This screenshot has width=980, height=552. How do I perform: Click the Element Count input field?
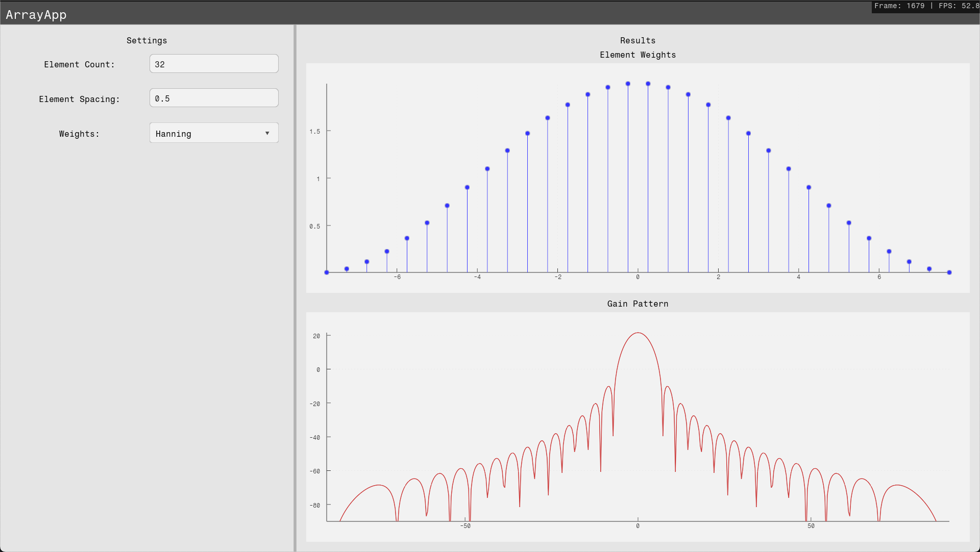(214, 64)
